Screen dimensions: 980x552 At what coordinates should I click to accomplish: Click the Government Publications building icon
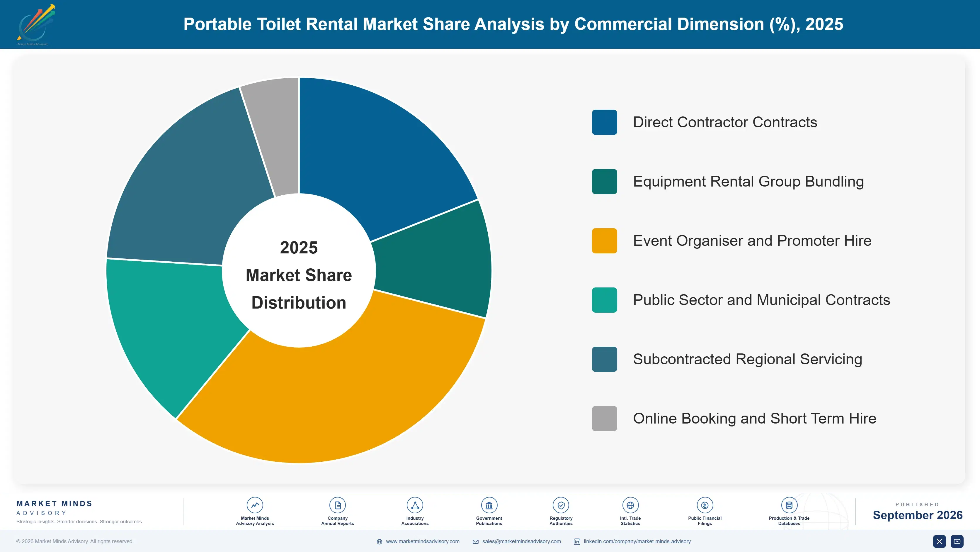(x=489, y=505)
